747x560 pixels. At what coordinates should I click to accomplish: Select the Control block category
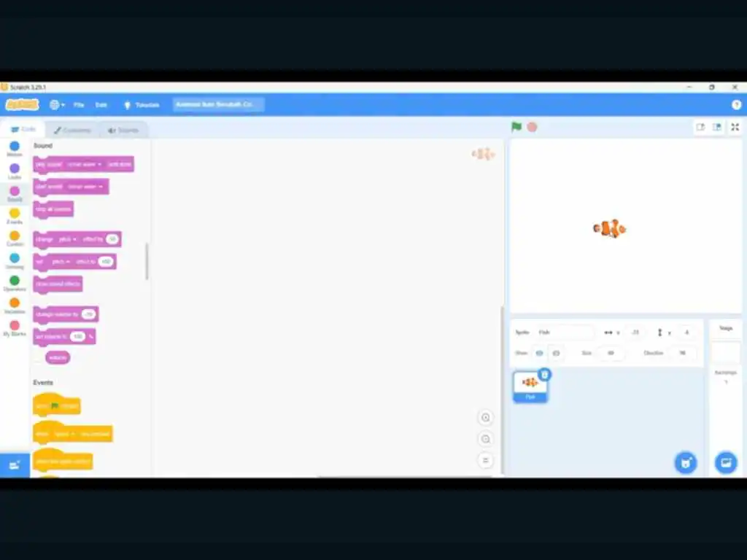15,238
